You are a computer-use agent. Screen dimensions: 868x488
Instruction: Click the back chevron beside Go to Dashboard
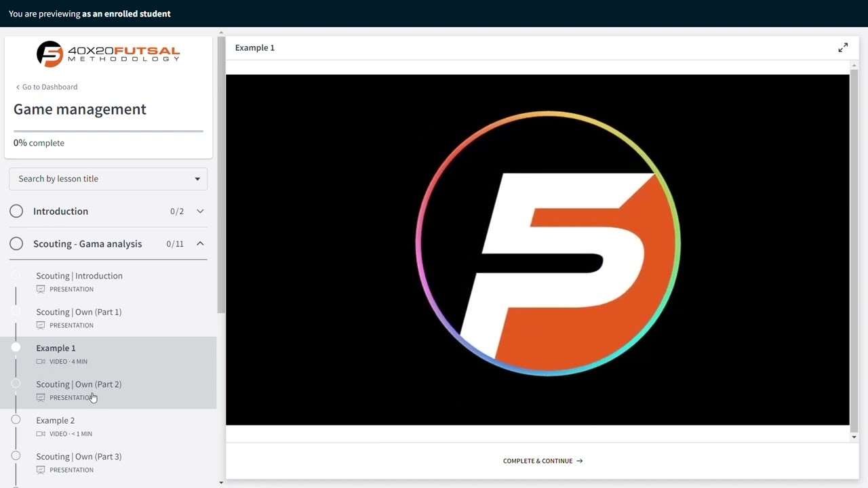(18, 87)
